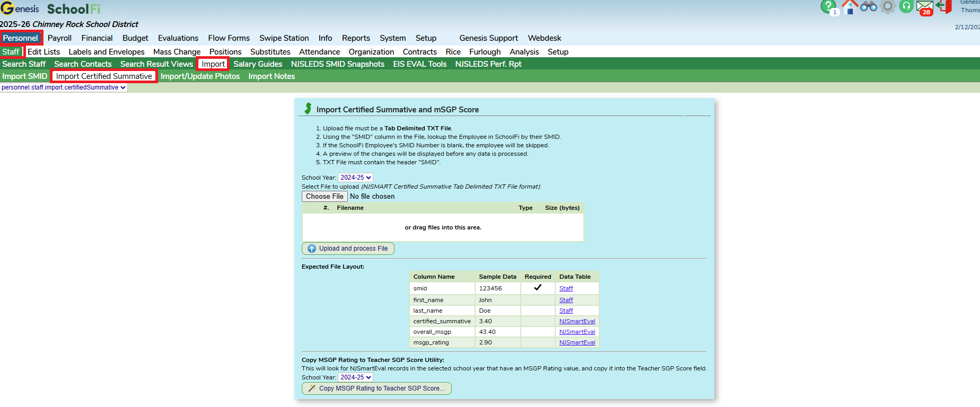Screen dimensions: 980x407
Task: Open the Payroll module
Action: pos(59,38)
